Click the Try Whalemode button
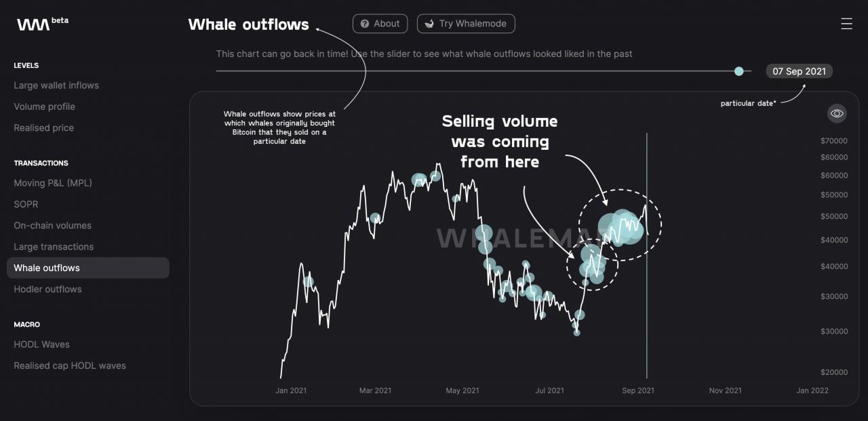868x421 pixels. 466,24
